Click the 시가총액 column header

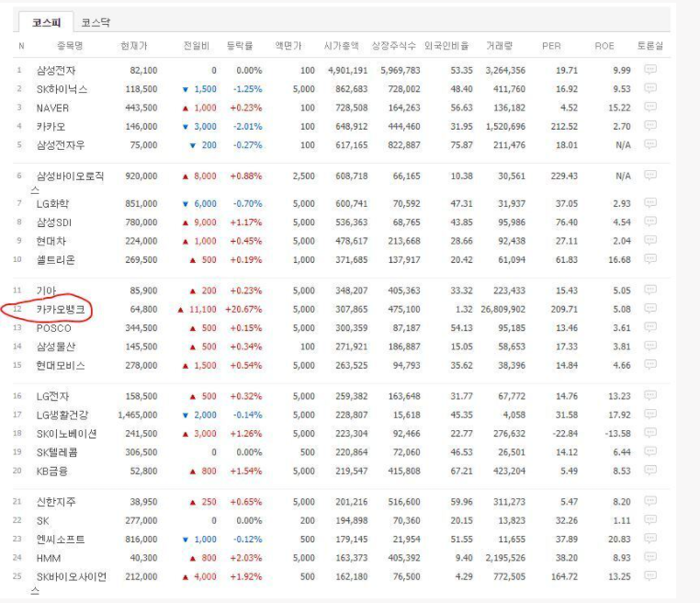point(341,46)
